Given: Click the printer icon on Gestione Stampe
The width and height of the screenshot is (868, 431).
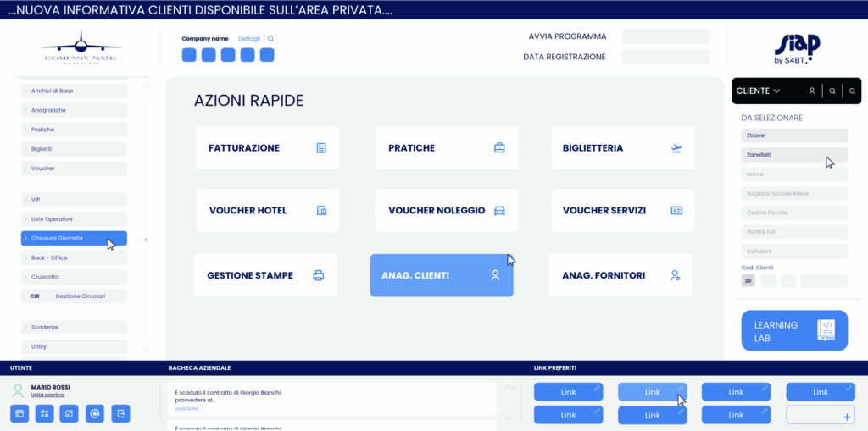Looking at the screenshot, I should [319, 275].
